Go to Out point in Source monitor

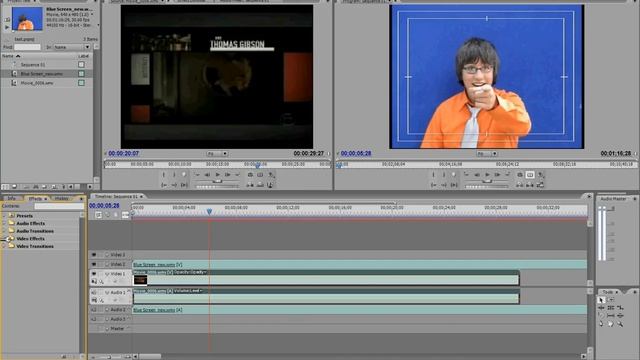pyautogui.click(x=174, y=185)
